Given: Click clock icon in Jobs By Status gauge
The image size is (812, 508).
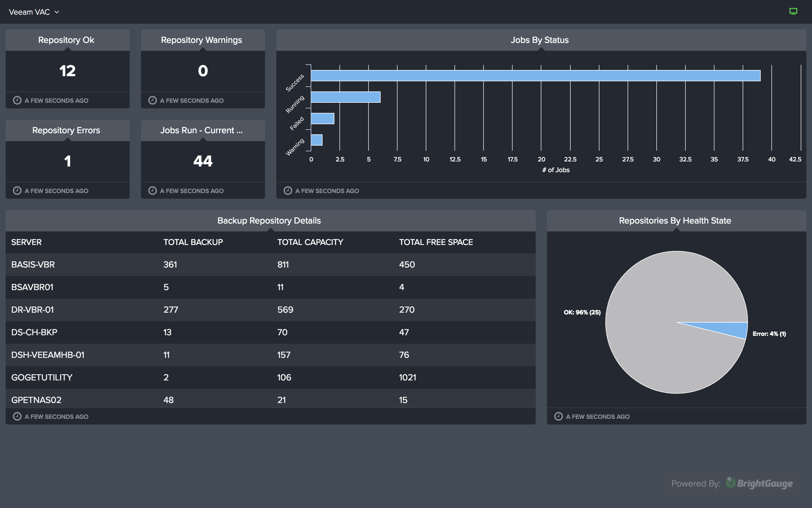Looking at the screenshot, I should tap(288, 190).
